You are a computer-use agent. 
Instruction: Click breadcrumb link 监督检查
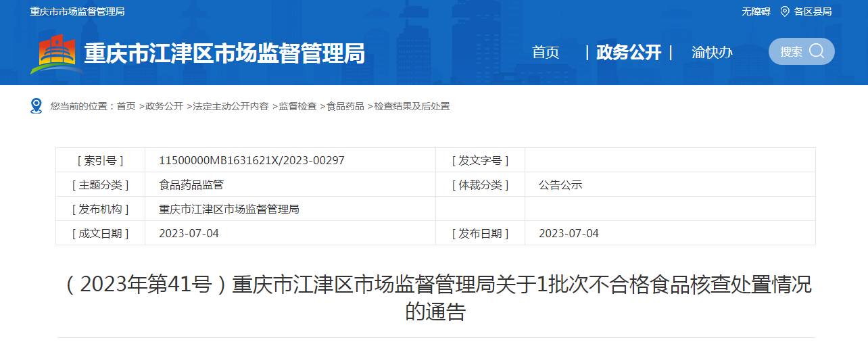[x=297, y=106]
